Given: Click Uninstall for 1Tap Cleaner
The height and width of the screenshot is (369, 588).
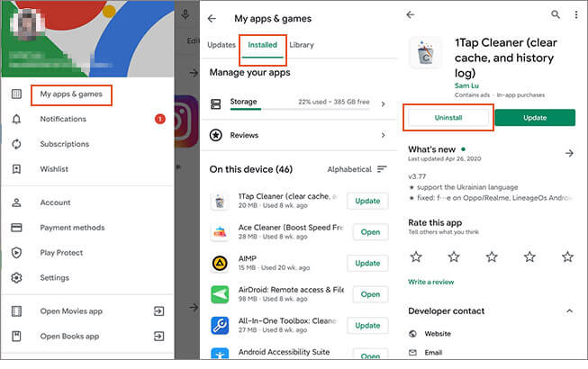Looking at the screenshot, I should [x=448, y=118].
